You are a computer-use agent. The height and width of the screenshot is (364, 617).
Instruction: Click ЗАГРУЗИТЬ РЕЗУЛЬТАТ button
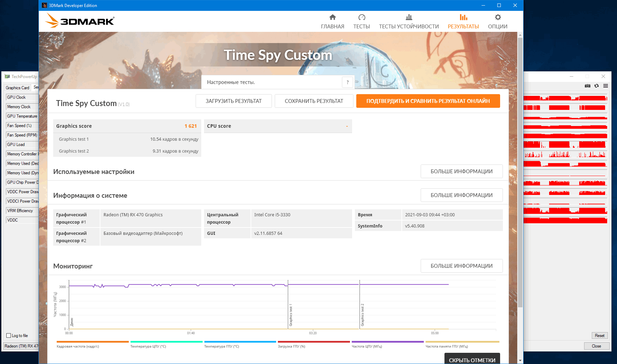coord(233,101)
